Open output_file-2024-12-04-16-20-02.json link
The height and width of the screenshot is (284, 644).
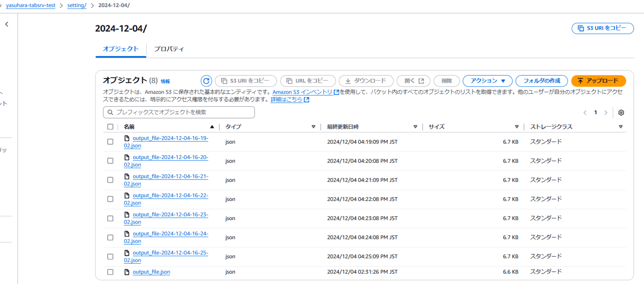(166, 161)
